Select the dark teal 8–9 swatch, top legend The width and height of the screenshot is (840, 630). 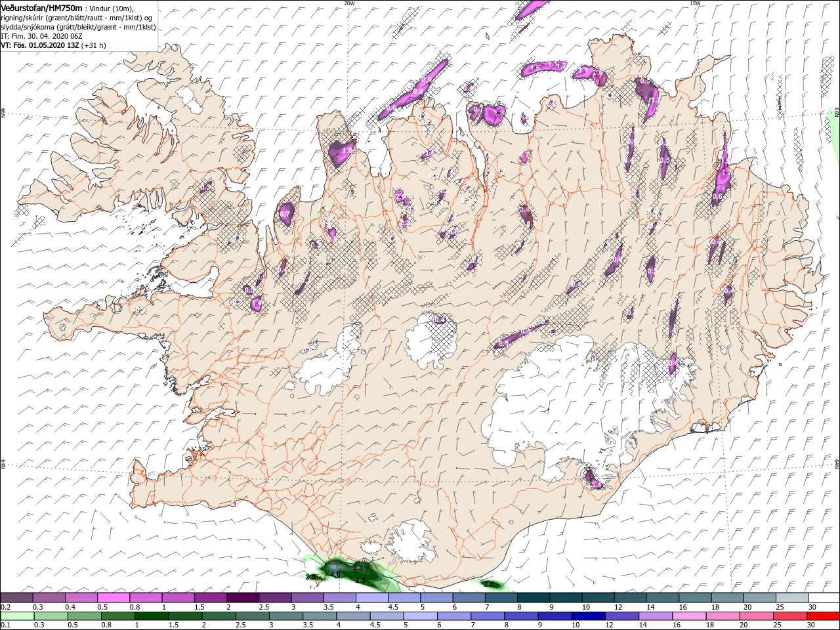point(533,598)
